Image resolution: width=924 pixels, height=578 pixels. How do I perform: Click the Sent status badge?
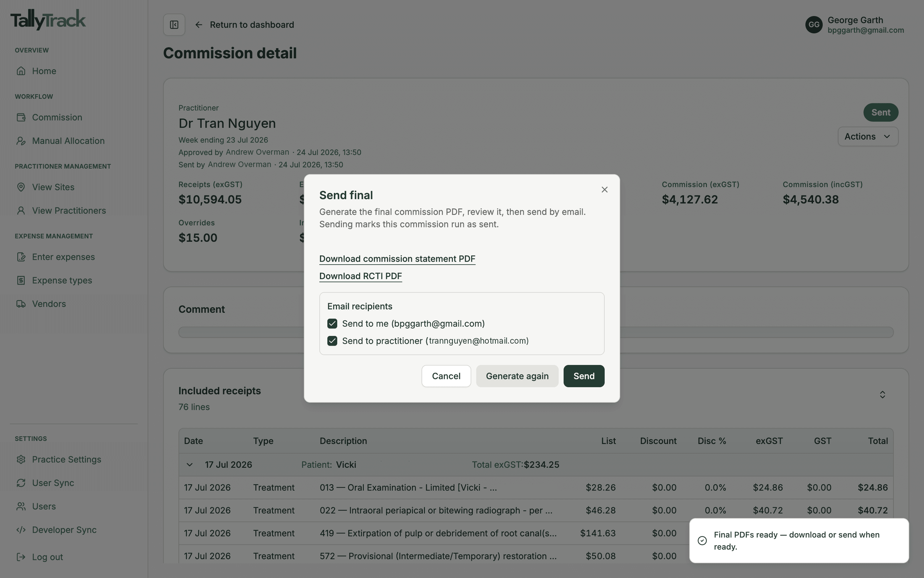point(880,112)
